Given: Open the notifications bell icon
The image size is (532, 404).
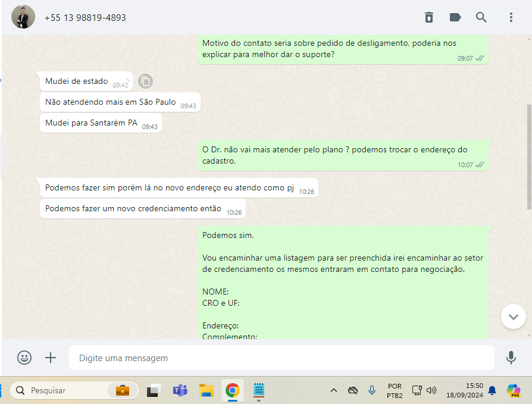Looking at the screenshot, I should coord(492,390).
